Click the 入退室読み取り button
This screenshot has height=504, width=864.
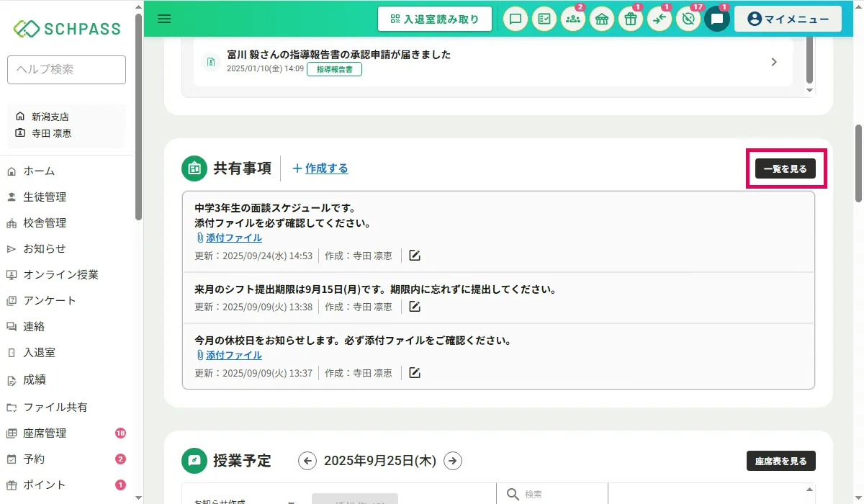point(434,19)
